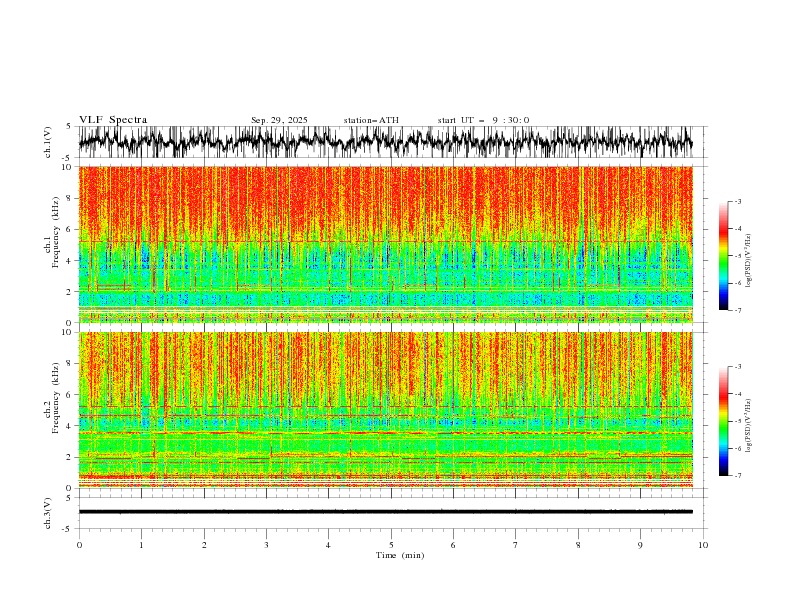Click the ch.1 color bar "-5" label

click(x=737, y=256)
